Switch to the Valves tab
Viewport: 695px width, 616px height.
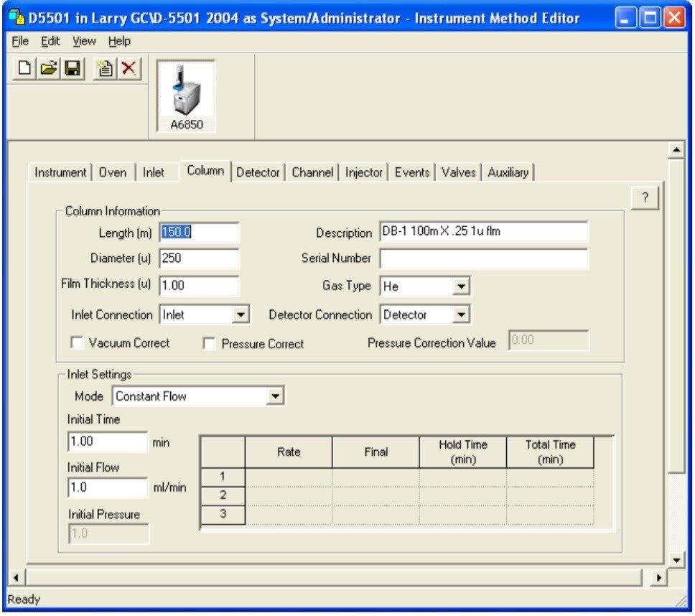(x=458, y=172)
